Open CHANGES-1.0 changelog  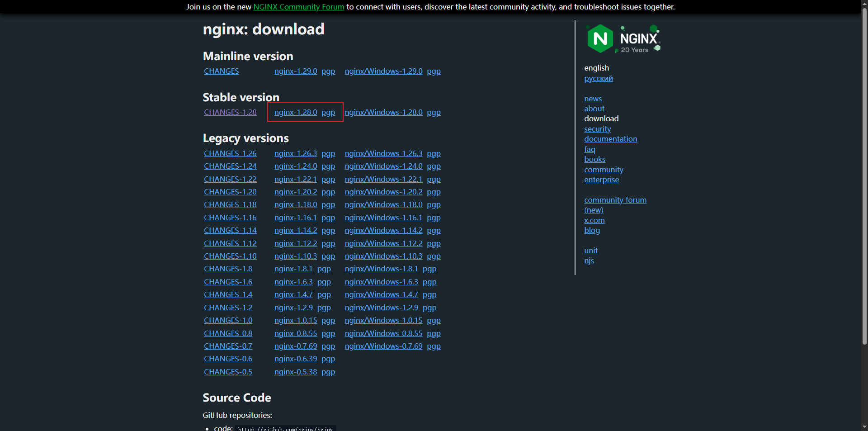(x=228, y=320)
